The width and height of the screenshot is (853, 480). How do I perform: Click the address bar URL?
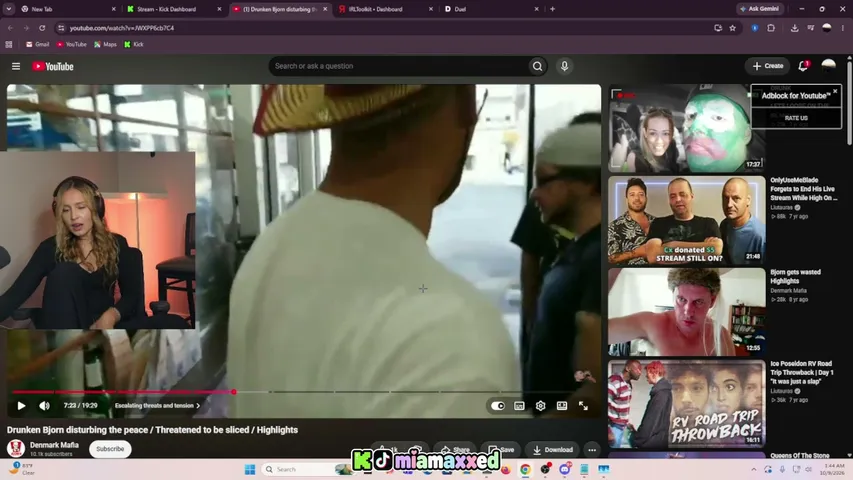pyautogui.click(x=122, y=28)
